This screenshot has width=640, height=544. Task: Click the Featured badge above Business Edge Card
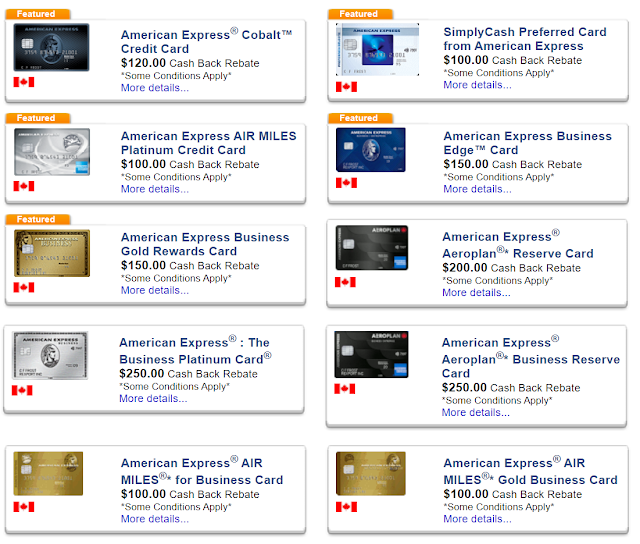[x=360, y=118]
